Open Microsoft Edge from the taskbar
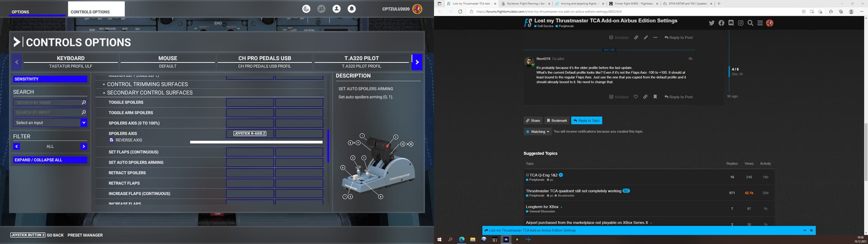The image size is (868, 244). click(462, 239)
